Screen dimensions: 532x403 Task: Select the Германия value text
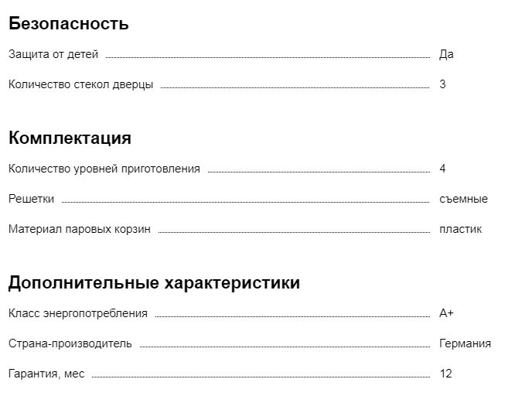[465, 343]
